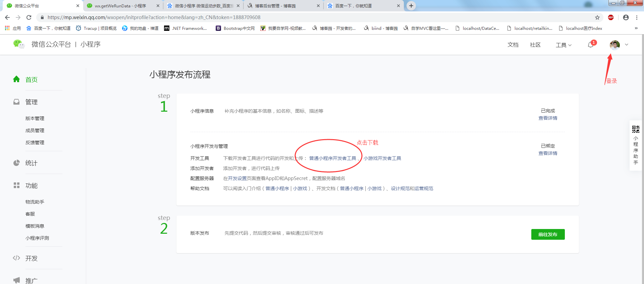Viewport: 644px width, 284px height.
Task: Click the WeChat logo in page header
Action: click(18, 44)
